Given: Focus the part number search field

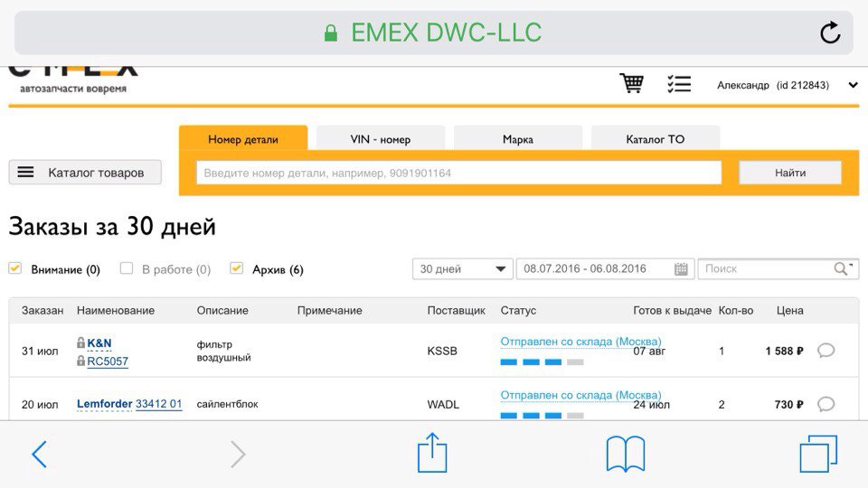Looking at the screenshot, I should tap(459, 173).
